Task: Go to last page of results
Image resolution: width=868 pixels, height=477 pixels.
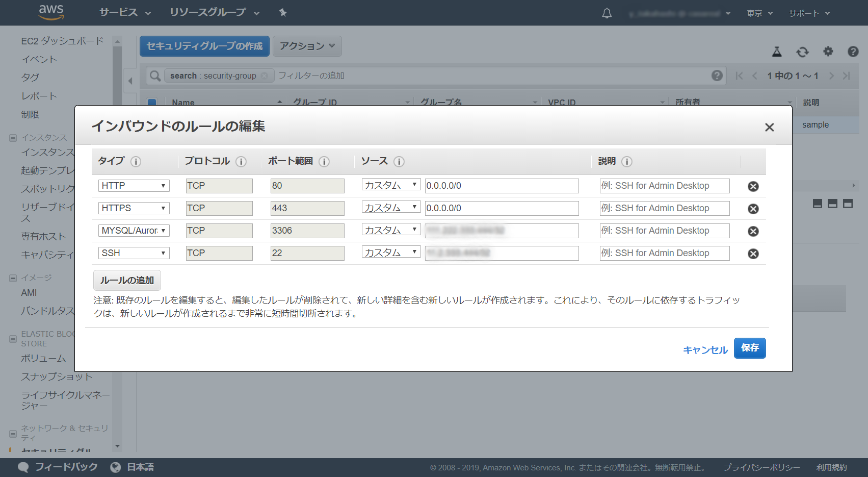Action: [846, 76]
